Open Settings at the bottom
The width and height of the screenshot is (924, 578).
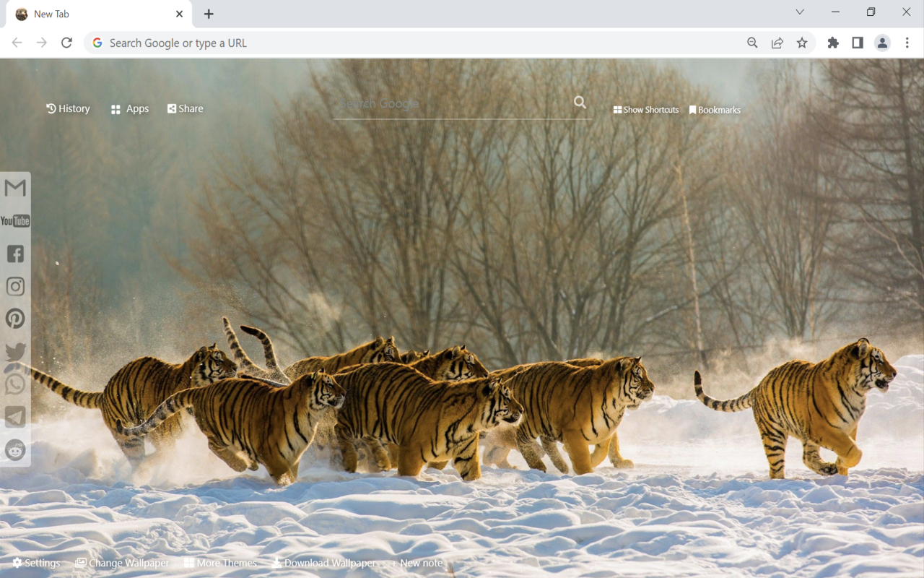click(36, 563)
